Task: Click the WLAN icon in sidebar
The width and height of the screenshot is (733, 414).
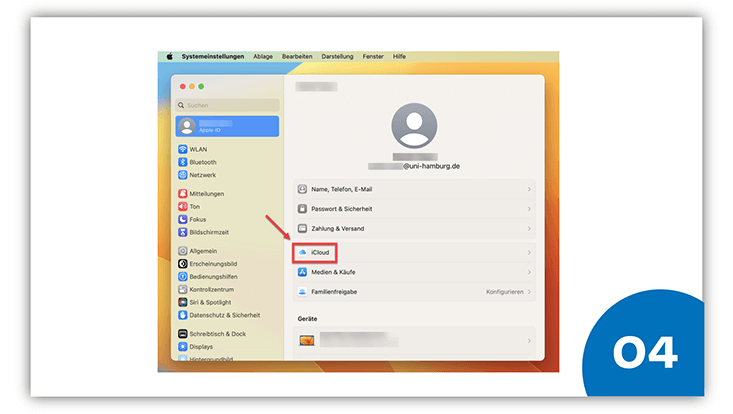Action: 183,149
